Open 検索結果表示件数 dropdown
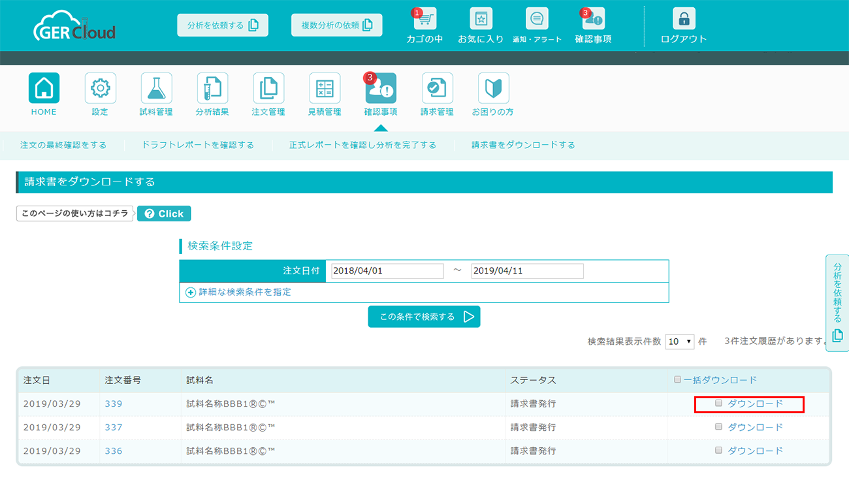Viewport: 849px width, 504px height. (679, 341)
